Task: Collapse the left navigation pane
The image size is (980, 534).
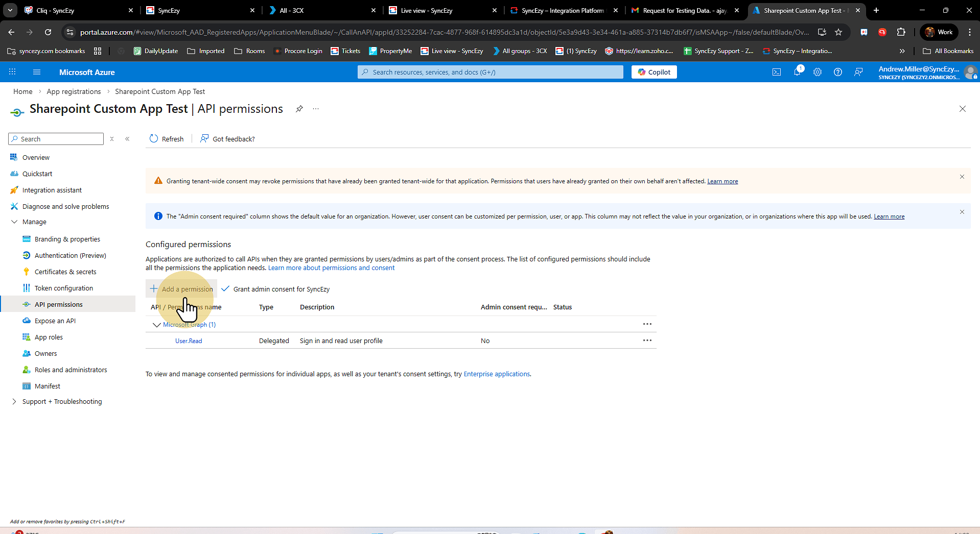Action: pyautogui.click(x=127, y=139)
